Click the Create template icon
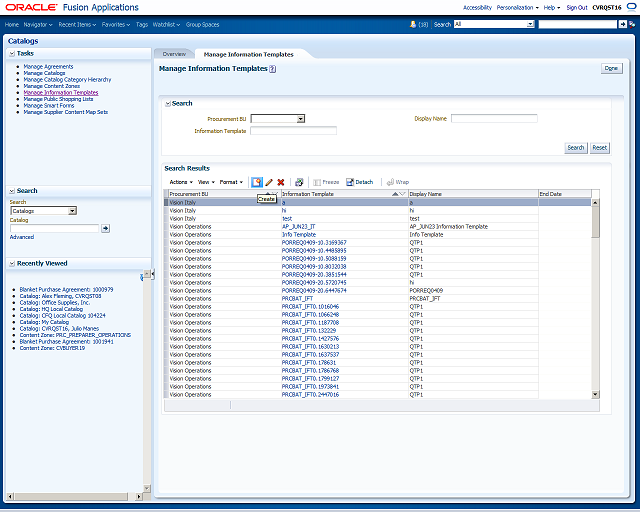 pyautogui.click(x=256, y=182)
